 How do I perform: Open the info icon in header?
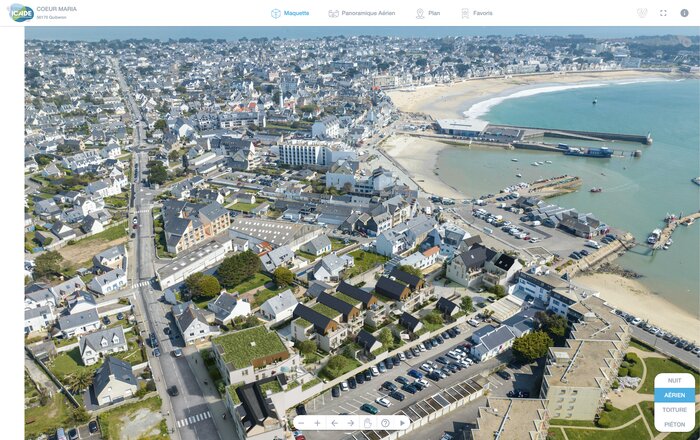[684, 13]
